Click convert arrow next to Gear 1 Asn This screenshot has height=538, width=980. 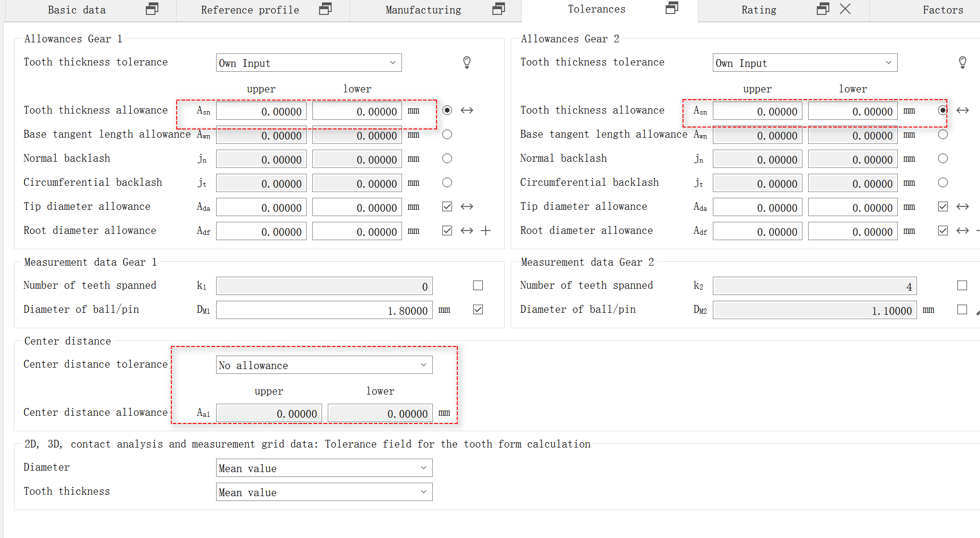tap(466, 111)
